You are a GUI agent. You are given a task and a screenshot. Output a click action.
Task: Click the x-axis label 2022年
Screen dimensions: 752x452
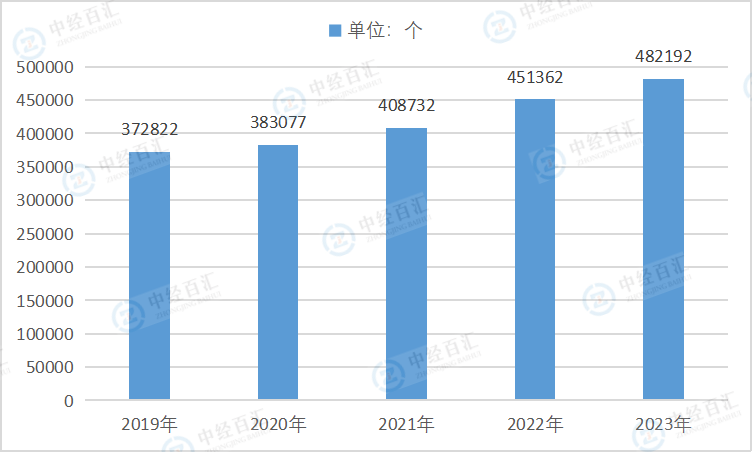[535, 424]
